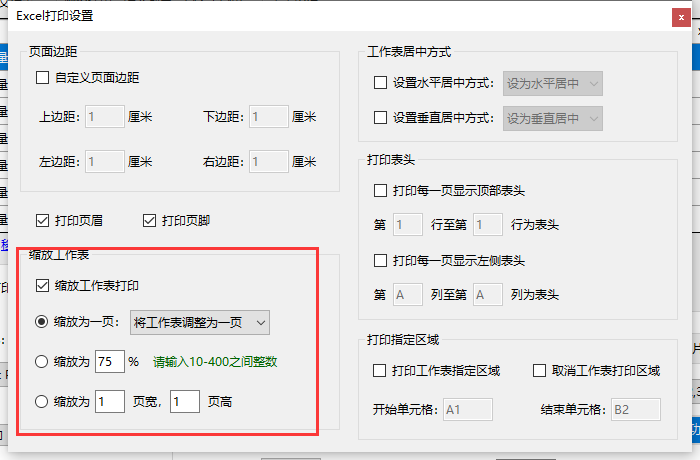Enable 自定义页面边距 checkbox
This screenshot has width=700, height=460.
tap(42, 78)
